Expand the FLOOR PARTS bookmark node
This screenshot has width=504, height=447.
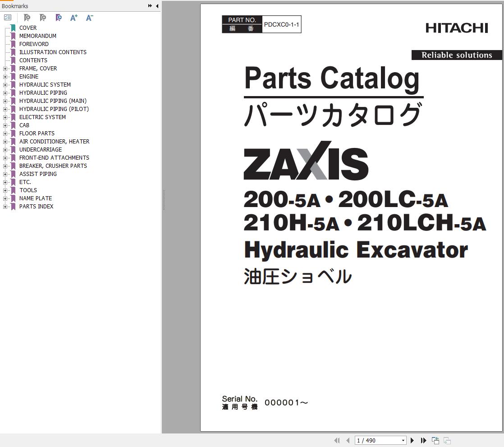[5, 134]
